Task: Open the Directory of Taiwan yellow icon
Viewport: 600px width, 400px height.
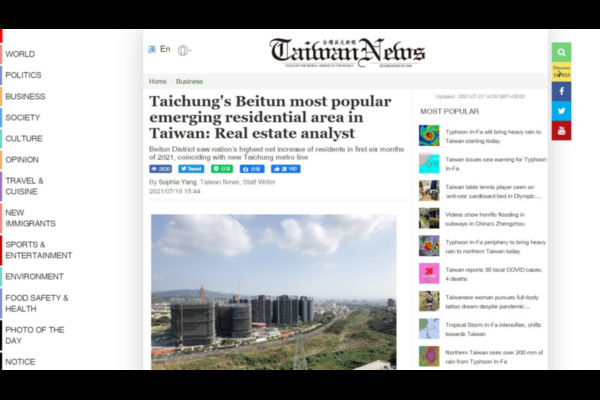Action: (561, 71)
